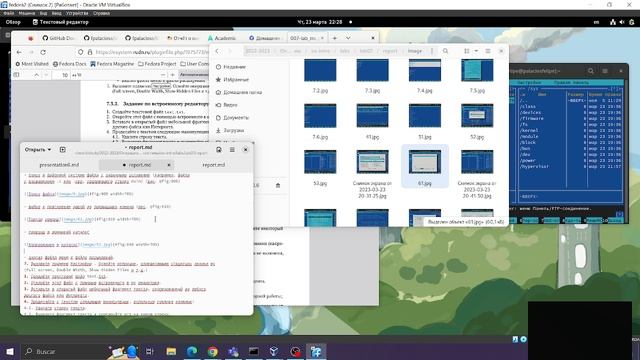This screenshot has width=640, height=360.
Task: Zoom in the PDF with the plus button
Action: (172, 75)
